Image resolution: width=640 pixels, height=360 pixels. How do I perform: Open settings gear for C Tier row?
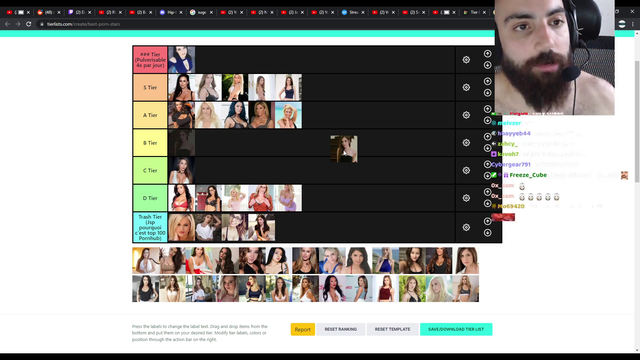click(x=466, y=170)
